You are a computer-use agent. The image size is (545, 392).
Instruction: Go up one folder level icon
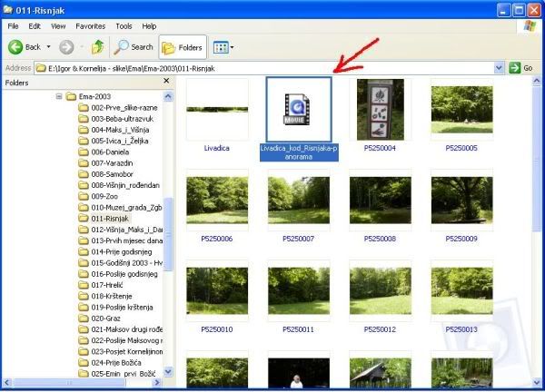[x=98, y=47]
